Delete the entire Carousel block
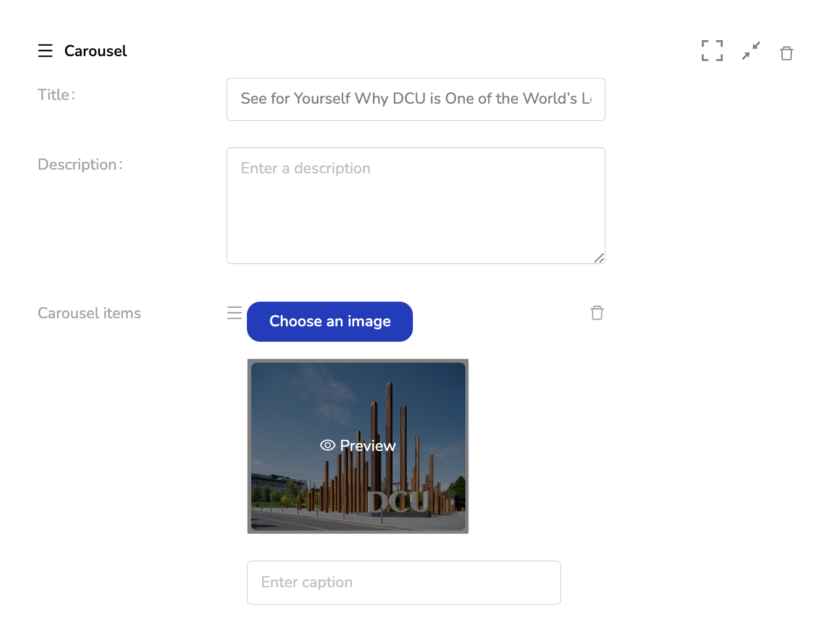Viewport: 832px width, 644px height. [x=786, y=53]
